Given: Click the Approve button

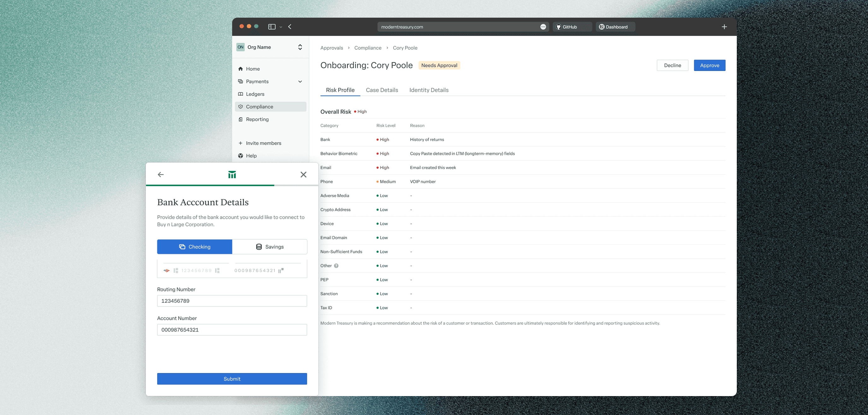Looking at the screenshot, I should tap(709, 65).
